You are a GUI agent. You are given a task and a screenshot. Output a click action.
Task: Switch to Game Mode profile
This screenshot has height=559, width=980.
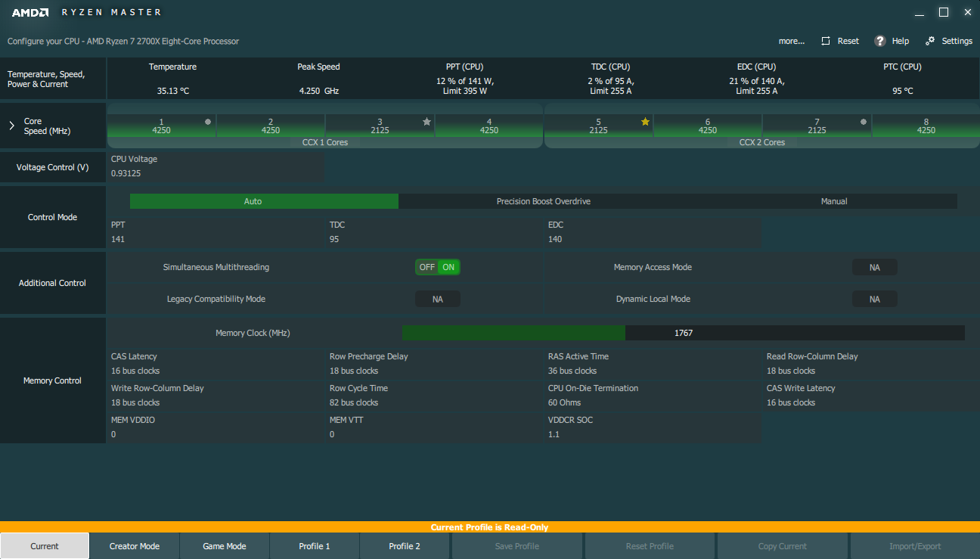[225, 546]
